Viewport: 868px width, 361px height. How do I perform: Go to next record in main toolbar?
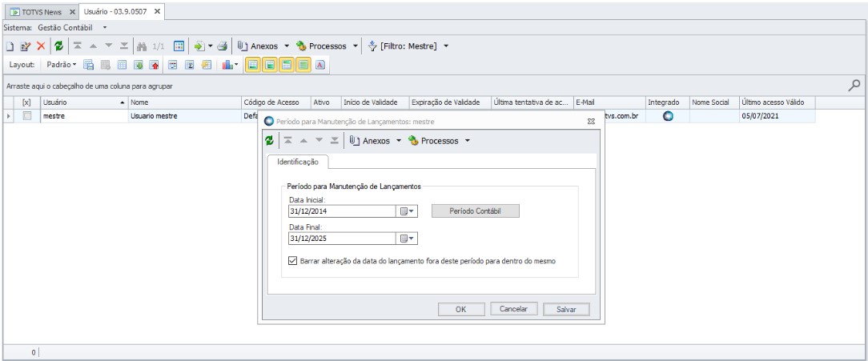tap(109, 46)
